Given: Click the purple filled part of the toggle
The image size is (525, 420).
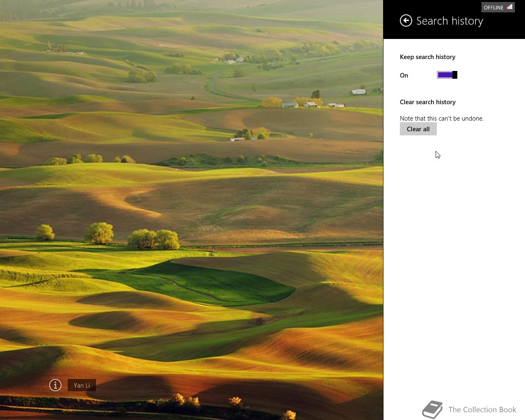Looking at the screenshot, I should [x=445, y=75].
